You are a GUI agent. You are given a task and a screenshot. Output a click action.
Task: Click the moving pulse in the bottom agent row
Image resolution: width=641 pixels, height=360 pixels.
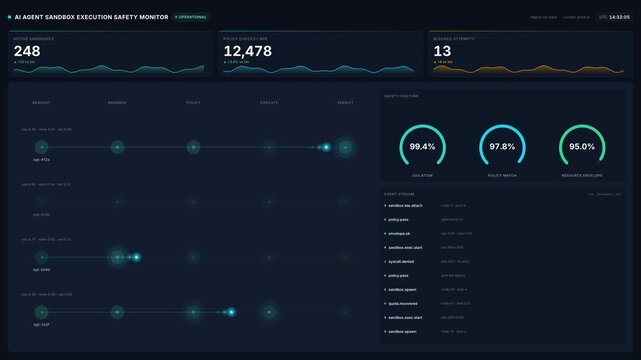point(231,312)
